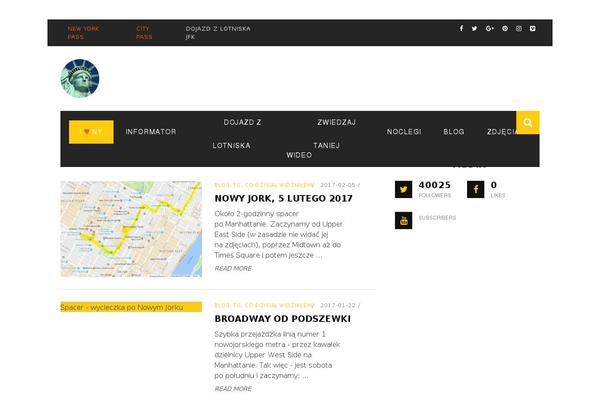Click the excerpt starting Szybka przejażdżka linią
This screenshot has height=400, width=600.
[x=277, y=355]
